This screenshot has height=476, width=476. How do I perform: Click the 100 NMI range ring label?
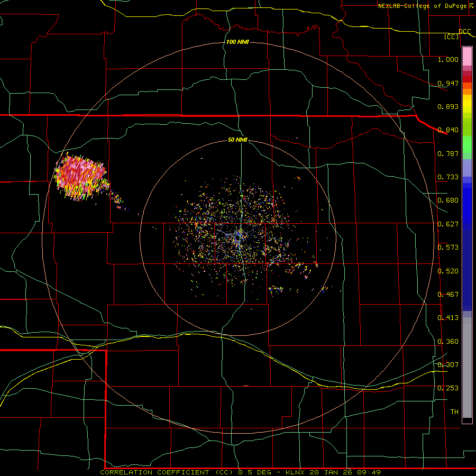(237, 42)
